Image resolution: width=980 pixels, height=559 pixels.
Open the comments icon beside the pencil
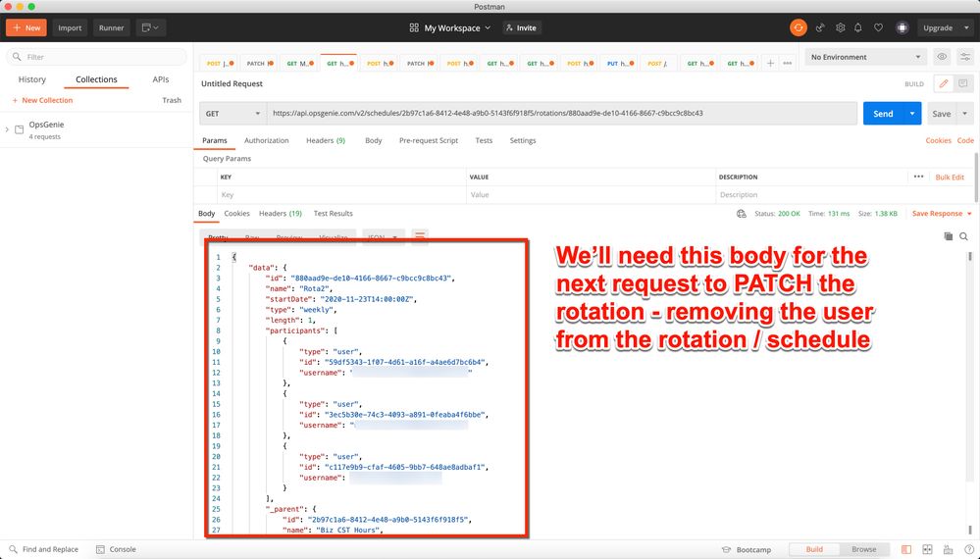pyautogui.click(x=962, y=83)
